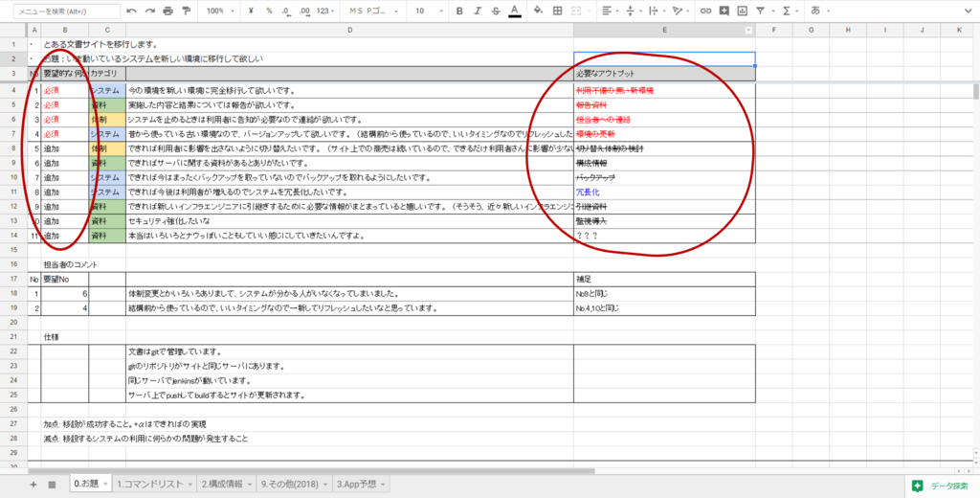This screenshot has height=498, width=980.
Task: Switch to the 1.コマンドリスト sheet tab
Action: pos(153,485)
